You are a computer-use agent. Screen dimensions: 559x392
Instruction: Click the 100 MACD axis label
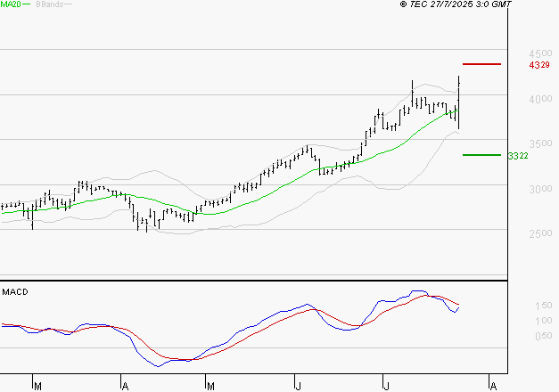[517, 321]
